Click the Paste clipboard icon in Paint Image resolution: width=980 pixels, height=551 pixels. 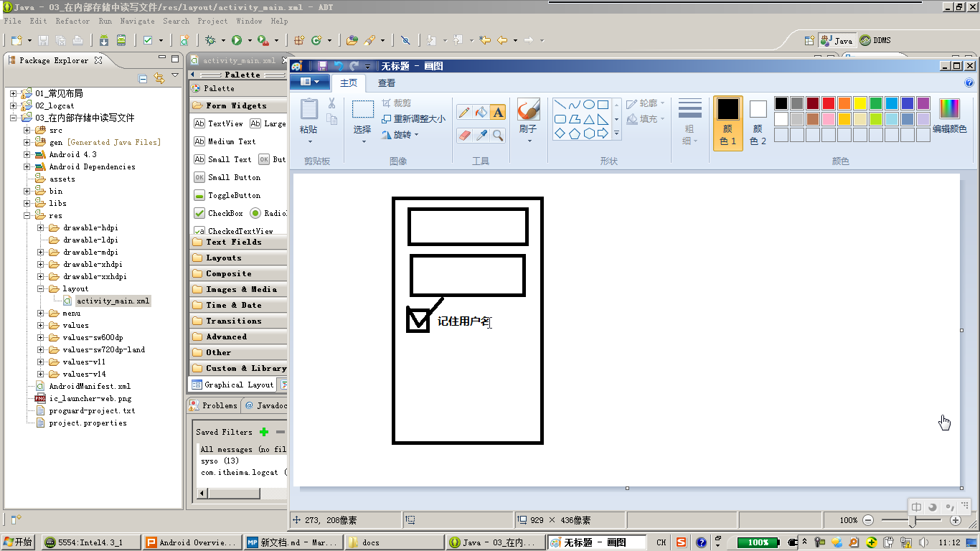tap(309, 109)
